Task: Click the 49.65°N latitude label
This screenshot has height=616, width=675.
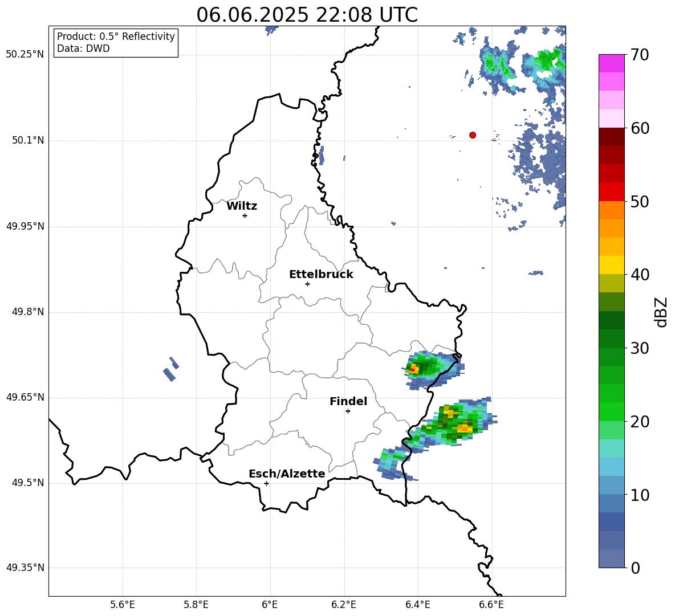Action: pyautogui.click(x=25, y=397)
